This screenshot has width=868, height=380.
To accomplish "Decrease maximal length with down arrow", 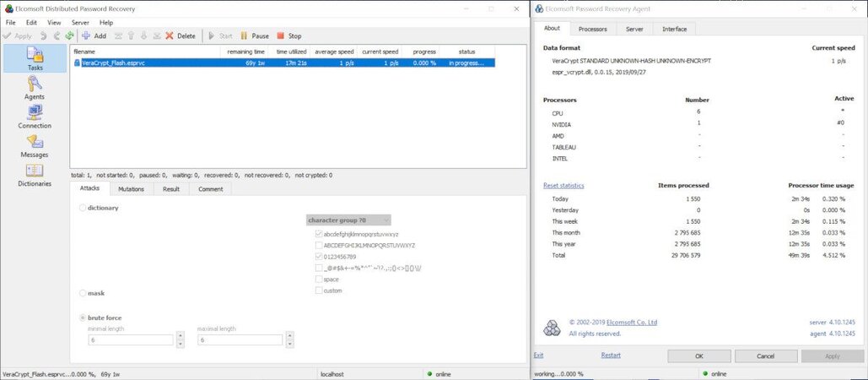I will click(x=289, y=344).
